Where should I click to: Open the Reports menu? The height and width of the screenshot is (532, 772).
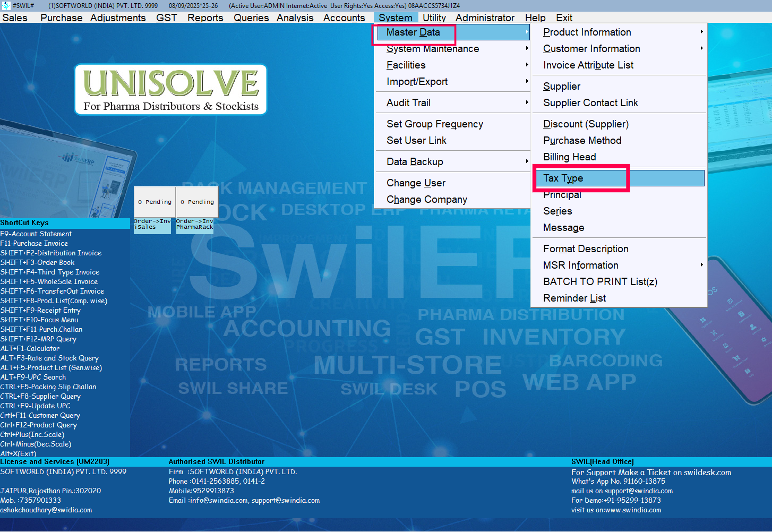(205, 18)
